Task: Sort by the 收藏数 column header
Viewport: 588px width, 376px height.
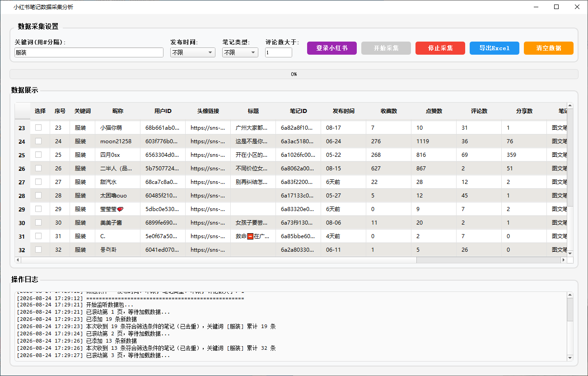Action: (x=388, y=111)
